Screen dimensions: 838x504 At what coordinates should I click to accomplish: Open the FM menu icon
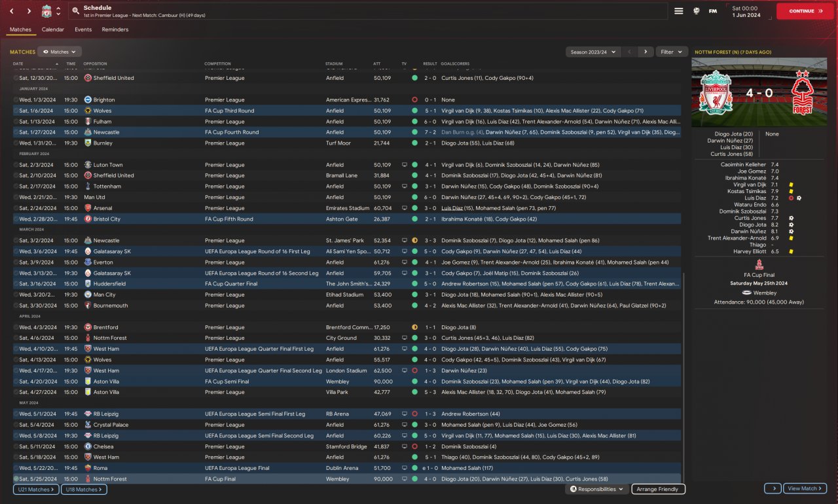[x=713, y=11]
